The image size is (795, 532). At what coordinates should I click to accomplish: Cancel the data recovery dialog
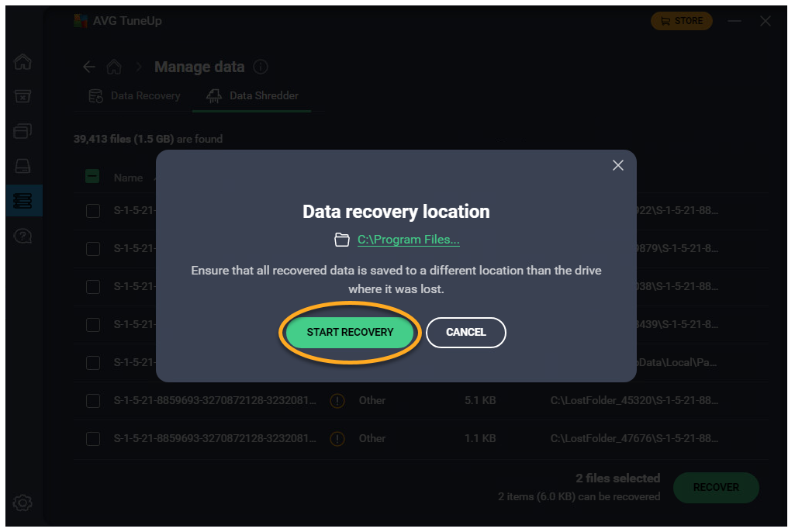(x=465, y=332)
